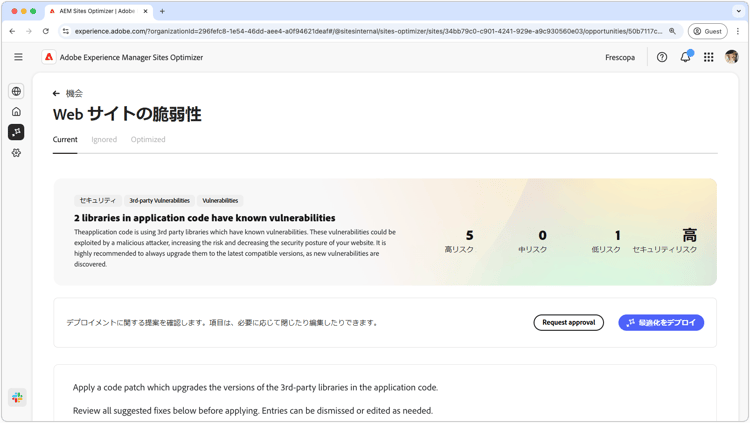Click the セキュリティリスク value 高
This screenshot has height=423, width=750.
click(x=689, y=235)
